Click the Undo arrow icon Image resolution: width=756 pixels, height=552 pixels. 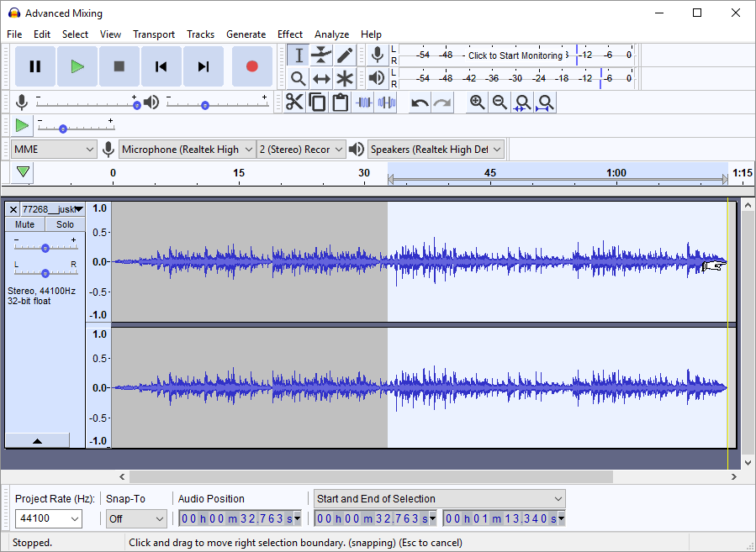tap(419, 103)
